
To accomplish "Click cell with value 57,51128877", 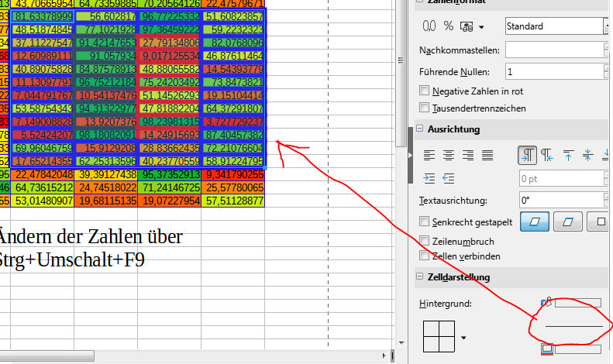I will [x=233, y=201].
